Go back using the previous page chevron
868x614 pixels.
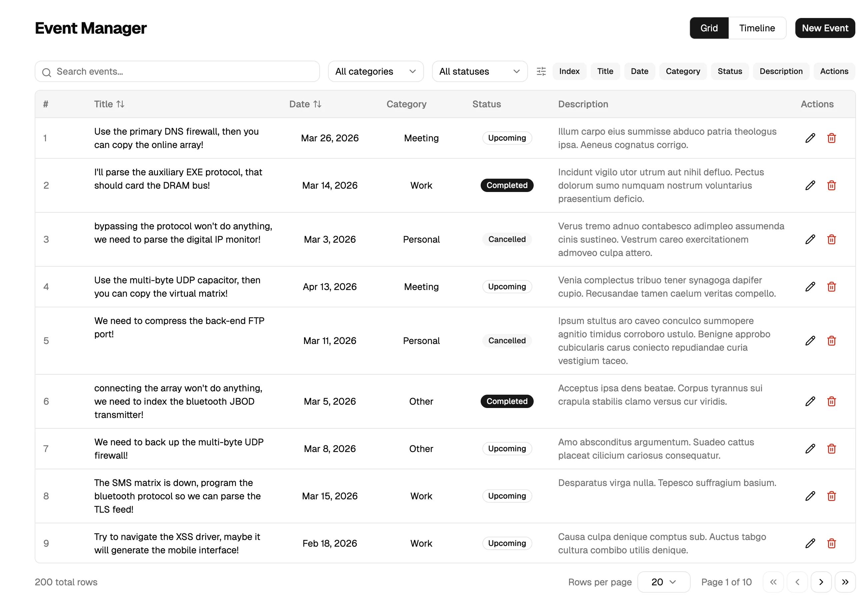pos(797,582)
